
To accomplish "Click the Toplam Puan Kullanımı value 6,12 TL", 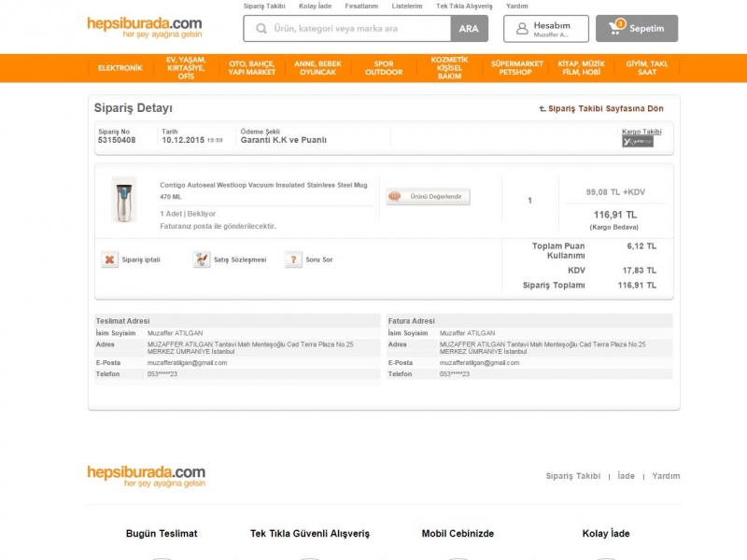I will pyautogui.click(x=641, y=246).
